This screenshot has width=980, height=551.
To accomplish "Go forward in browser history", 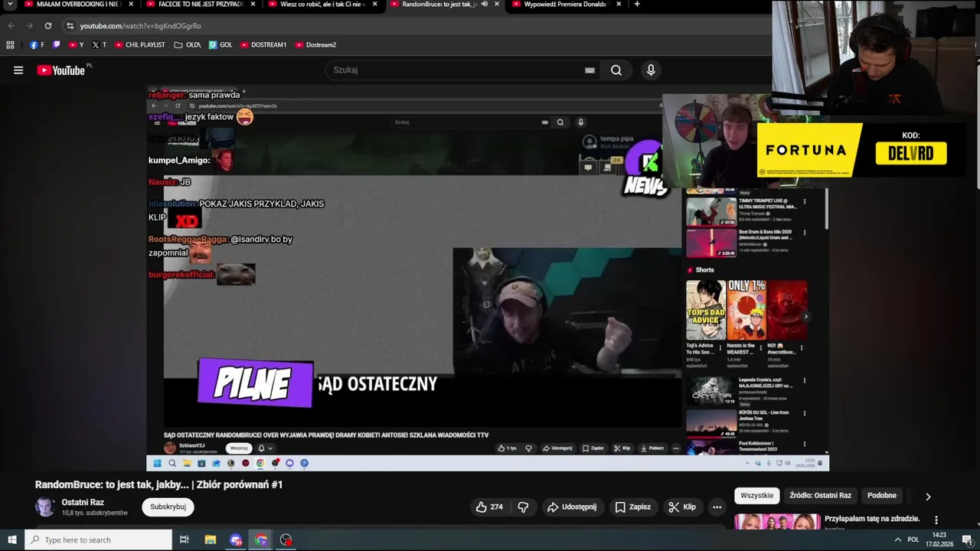I will (x=30, y=25).
